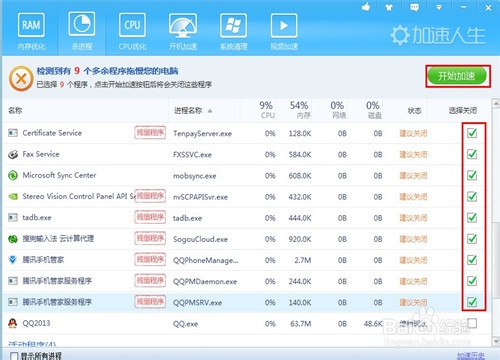Click the Sogou input cloud icon
500x360 pixels.
13,239
